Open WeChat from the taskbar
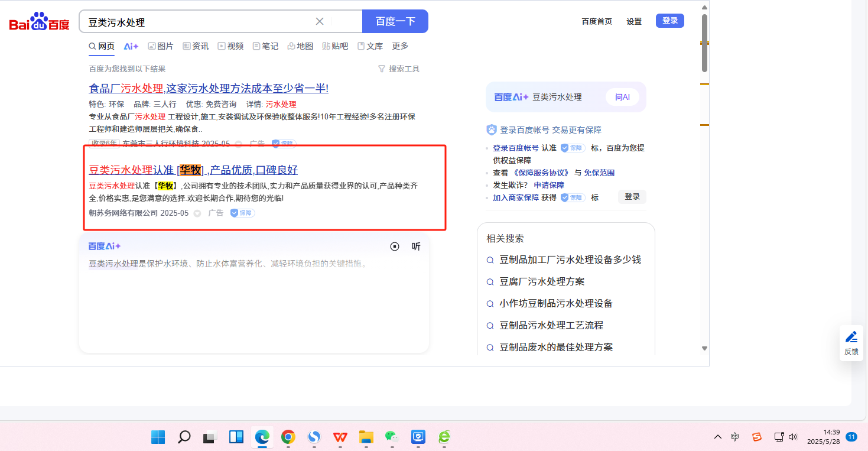 click(391, 437)
